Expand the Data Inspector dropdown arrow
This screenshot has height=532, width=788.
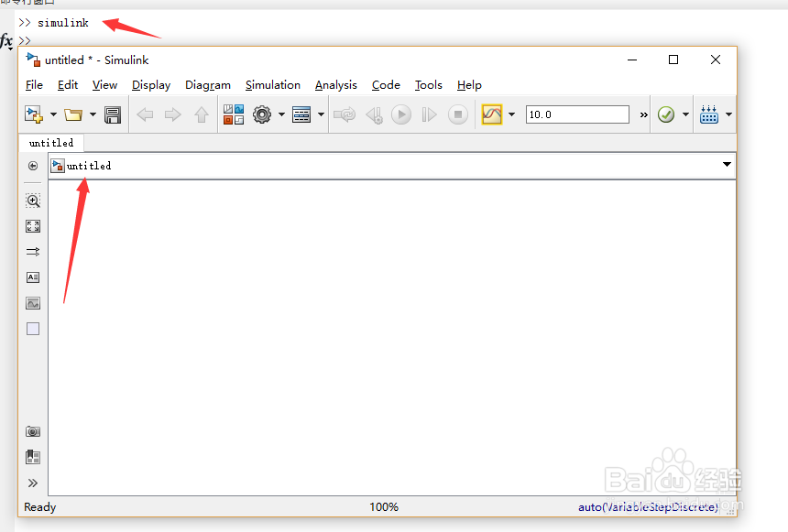[511, 114]
